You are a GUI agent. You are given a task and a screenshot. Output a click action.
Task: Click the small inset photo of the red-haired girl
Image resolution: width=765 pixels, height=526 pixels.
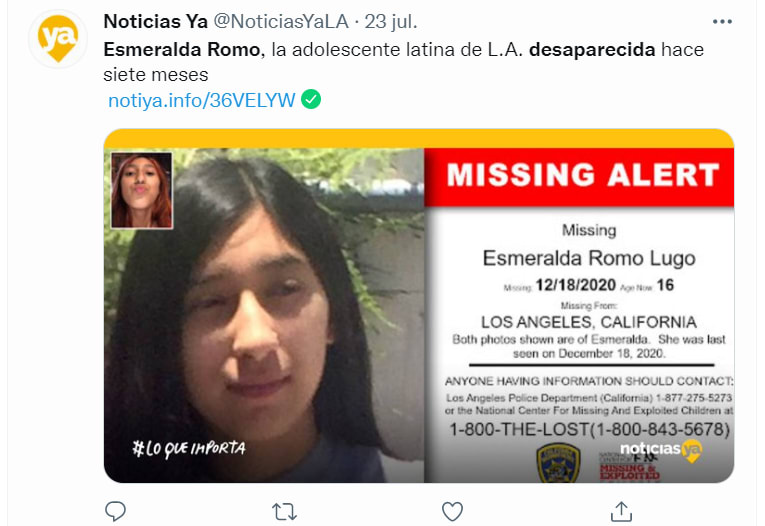pyautogui.click(x=141, y=190)
